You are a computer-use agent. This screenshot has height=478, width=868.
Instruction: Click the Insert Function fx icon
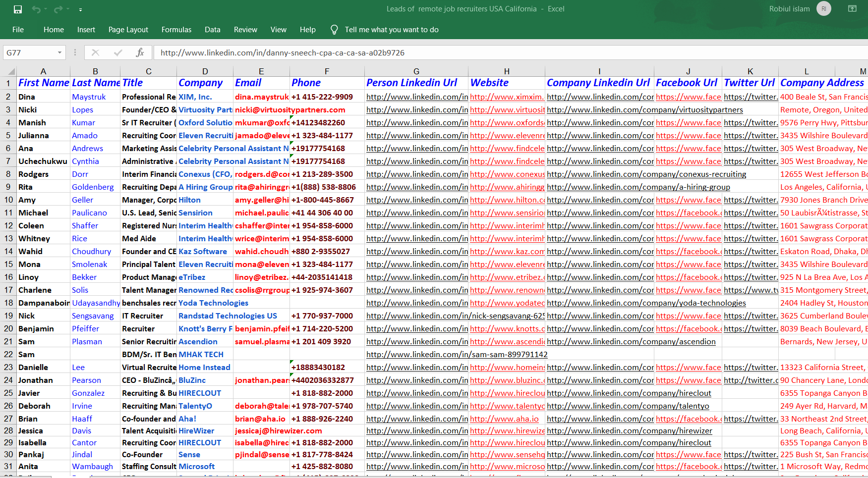(140, 53)
